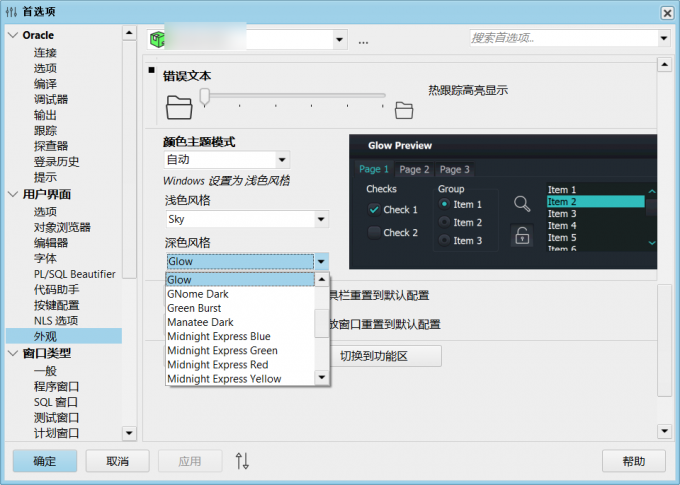Click down arrow of main panel scrollbar

[664, 431]
